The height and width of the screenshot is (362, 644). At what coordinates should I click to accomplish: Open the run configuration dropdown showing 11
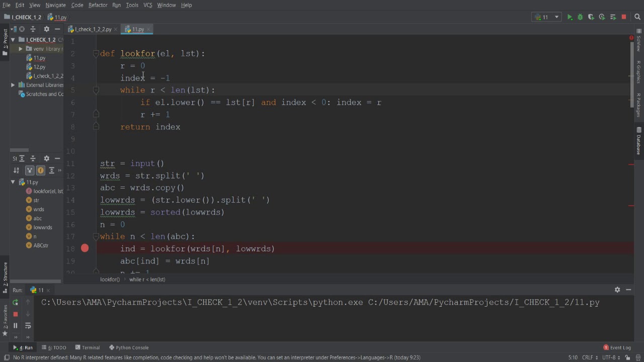(546, 17)
